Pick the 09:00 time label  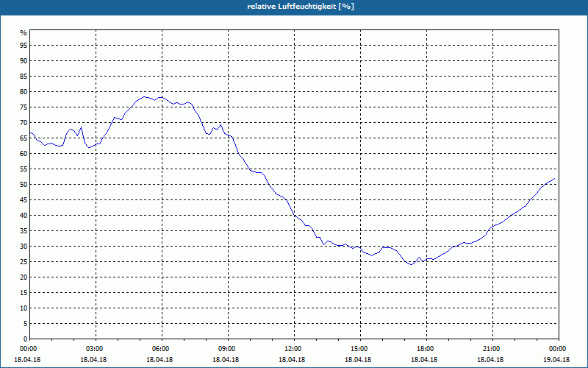[226, 349]
